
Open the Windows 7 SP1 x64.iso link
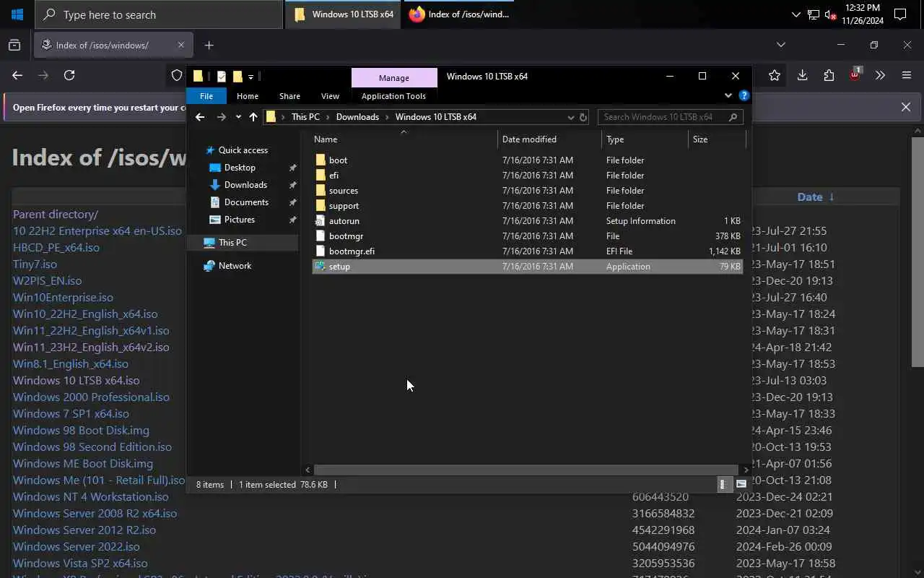pyautogui.click(x=71, y=414)
